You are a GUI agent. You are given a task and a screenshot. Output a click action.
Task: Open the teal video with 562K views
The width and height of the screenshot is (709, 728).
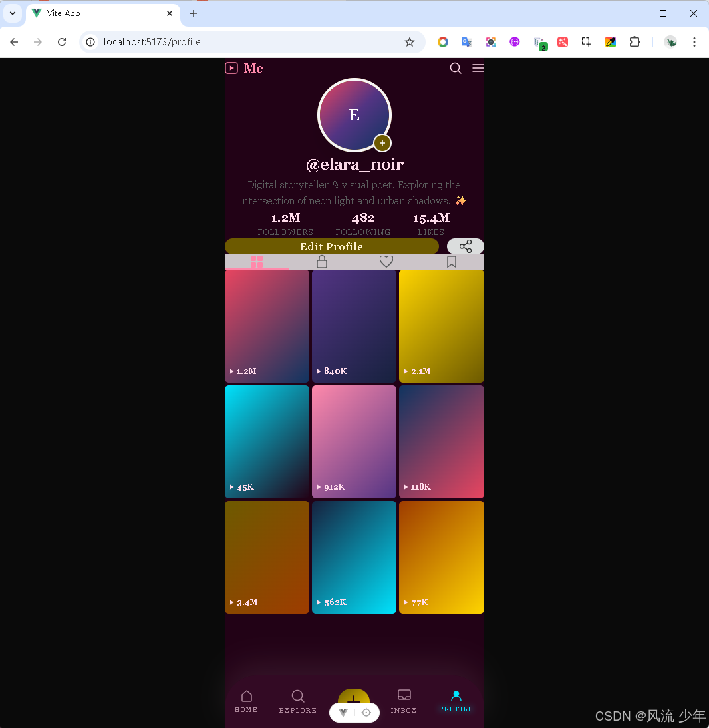click(x=354, y=557)
